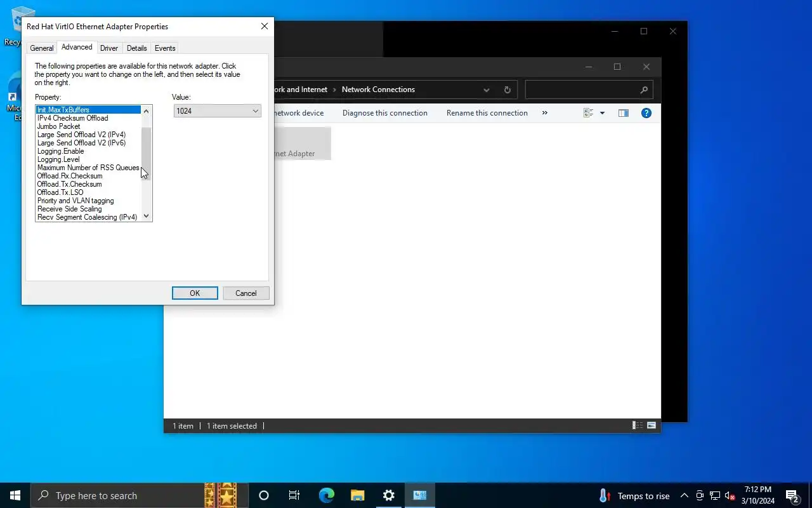Show more toolbar commands chevron
Image resolution: width=812 pixels, height=508 pixels.
point(544,113)
